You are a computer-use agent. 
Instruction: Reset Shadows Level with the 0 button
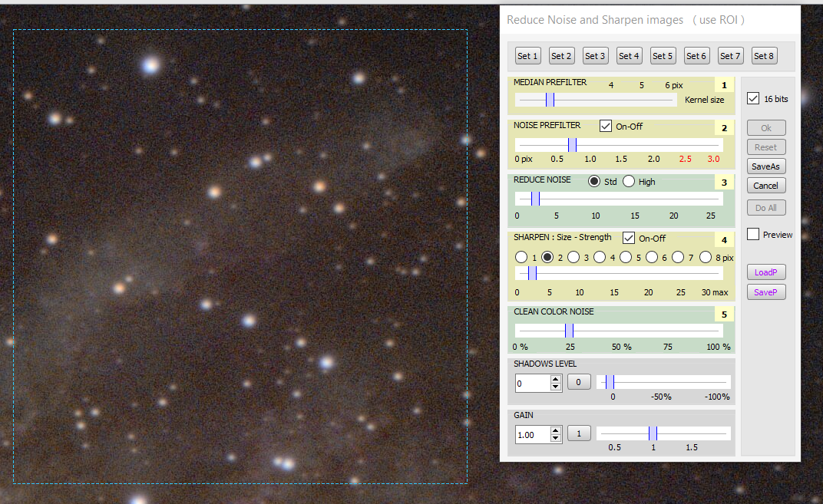click(x=579, y=382)
